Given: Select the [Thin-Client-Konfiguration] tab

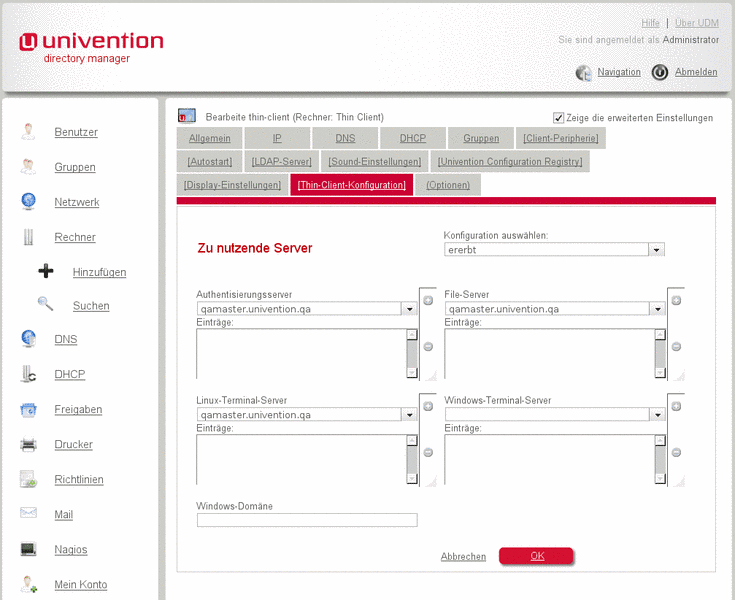Looking at the screenshot, I should pyautogui.click(x=352, y=185).
